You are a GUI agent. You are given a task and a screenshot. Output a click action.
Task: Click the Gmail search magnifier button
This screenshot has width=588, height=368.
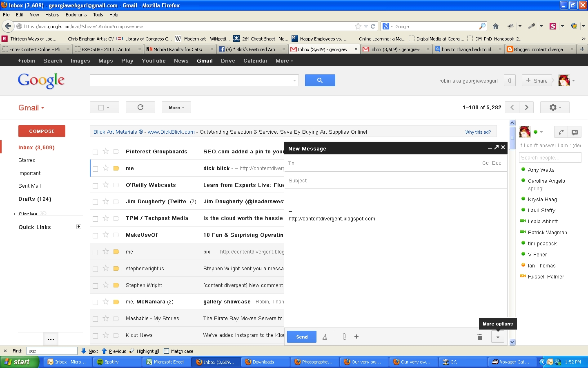(x=320, y=81)
